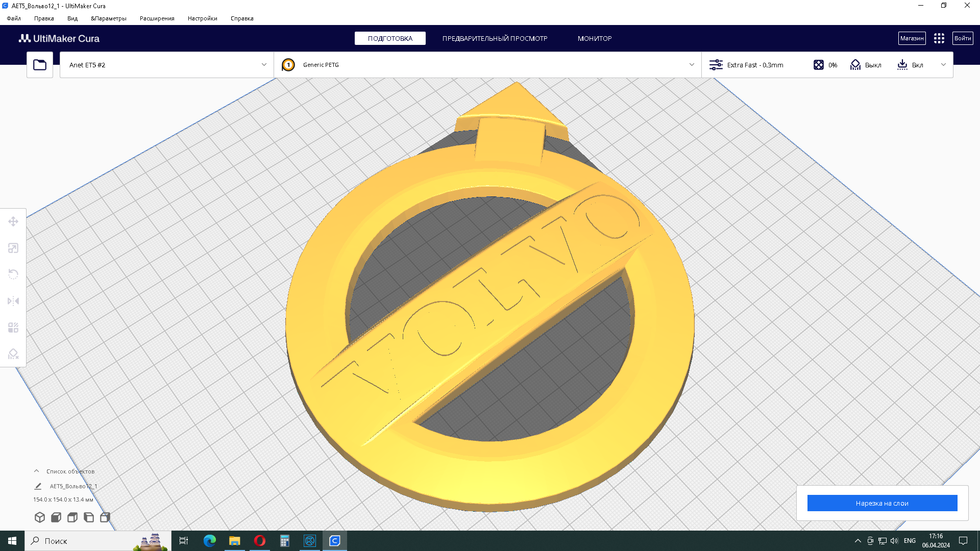Click the ENG language indicator

[x=910, y=541]
